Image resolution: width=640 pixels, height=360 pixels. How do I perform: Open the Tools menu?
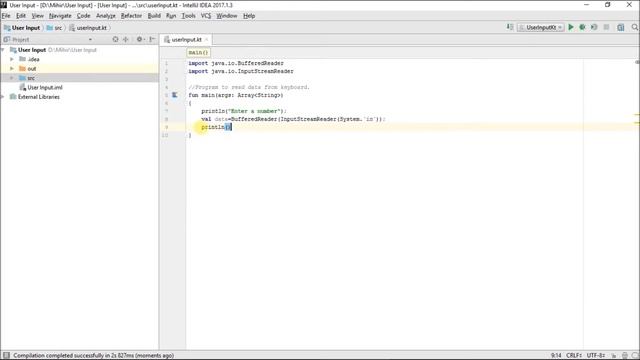tap(188, 16)
